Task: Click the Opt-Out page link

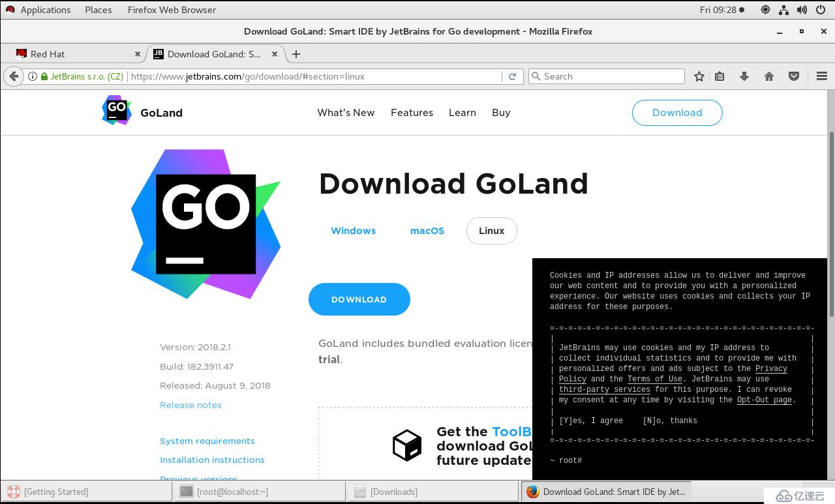Action: pos(765,400)
